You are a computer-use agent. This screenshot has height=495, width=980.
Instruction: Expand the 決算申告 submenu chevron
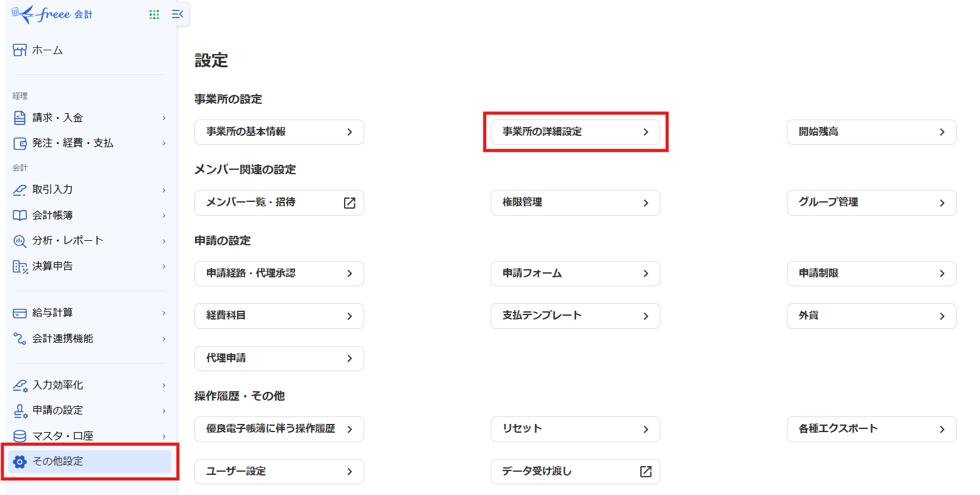(x=164, y=267)
